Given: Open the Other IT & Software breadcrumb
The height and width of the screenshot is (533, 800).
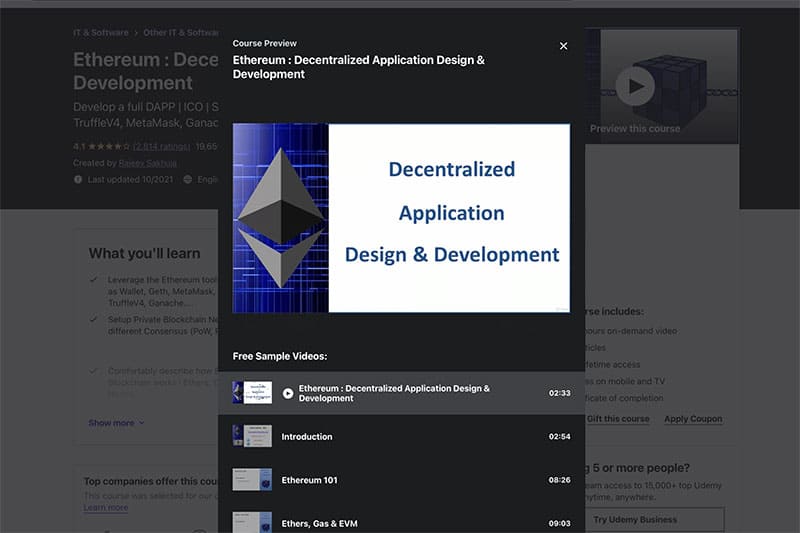Looking at the screenshot, I should pos(181,33).
